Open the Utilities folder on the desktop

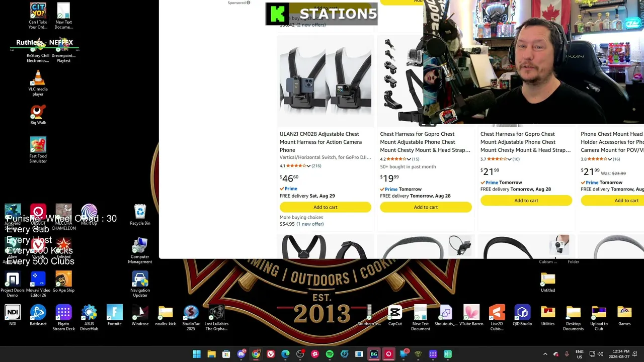pos(548,316)
